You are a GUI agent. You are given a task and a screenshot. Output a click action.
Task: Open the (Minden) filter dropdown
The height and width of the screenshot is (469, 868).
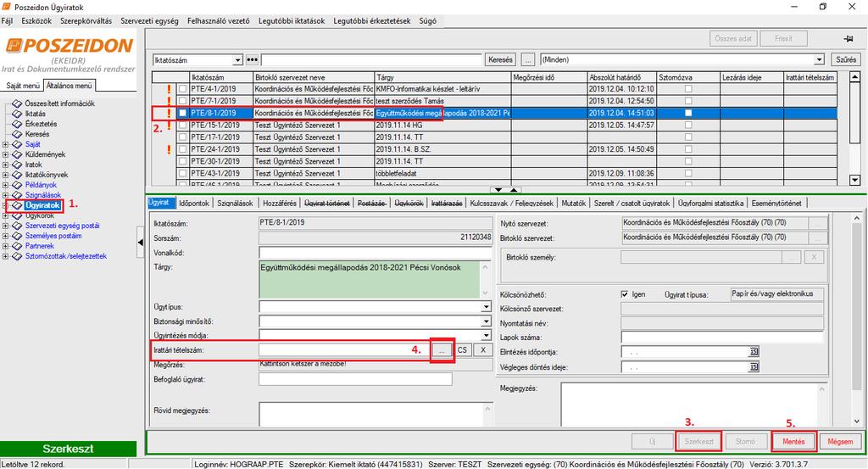pyautogui.click(x=820, y=60)
